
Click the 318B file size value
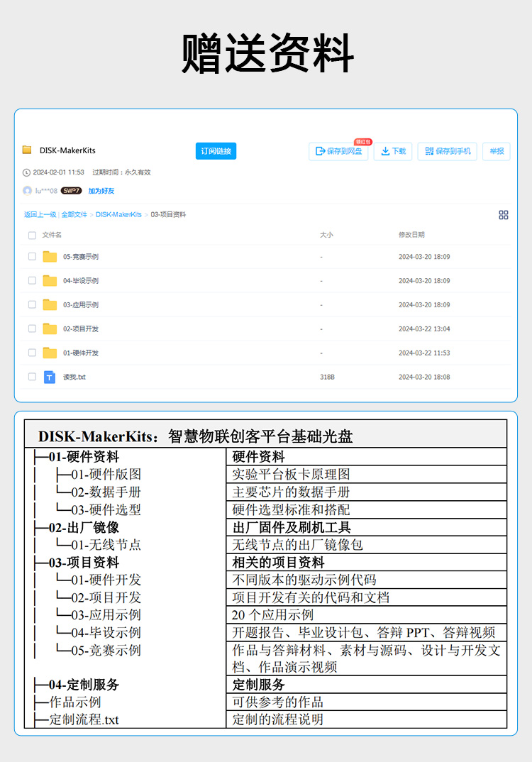click(x=328, y=377)
